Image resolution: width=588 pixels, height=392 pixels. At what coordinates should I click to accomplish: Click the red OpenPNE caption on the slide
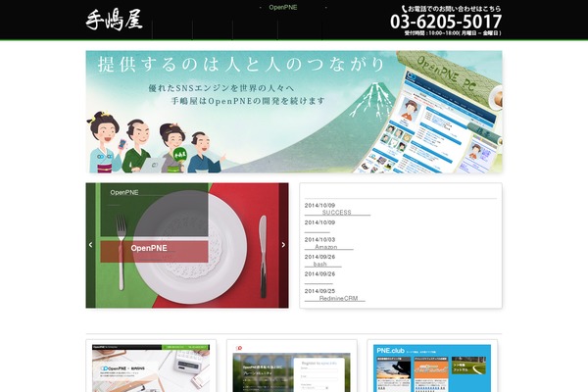(x=154, y=252)
